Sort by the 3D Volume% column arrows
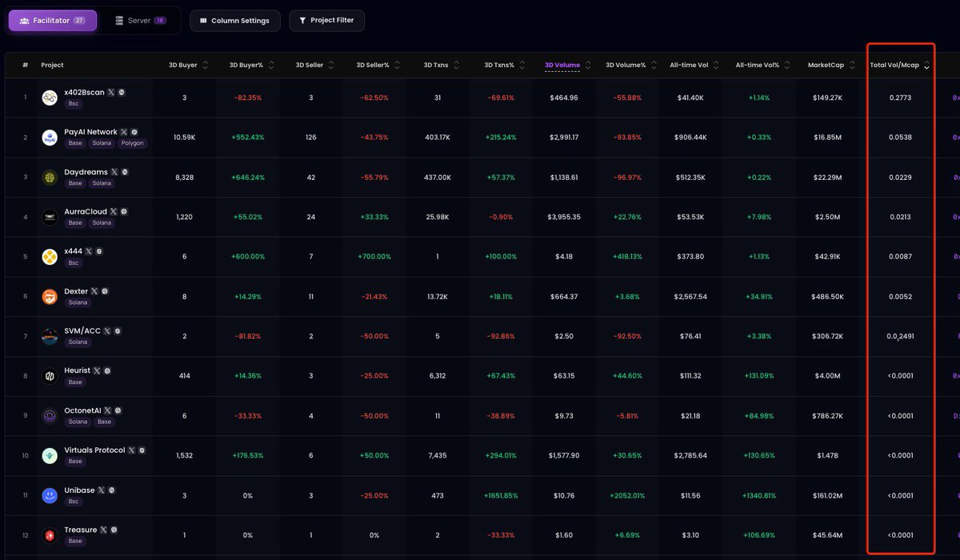This screenshot has width=960, height=560. (654, 66)
